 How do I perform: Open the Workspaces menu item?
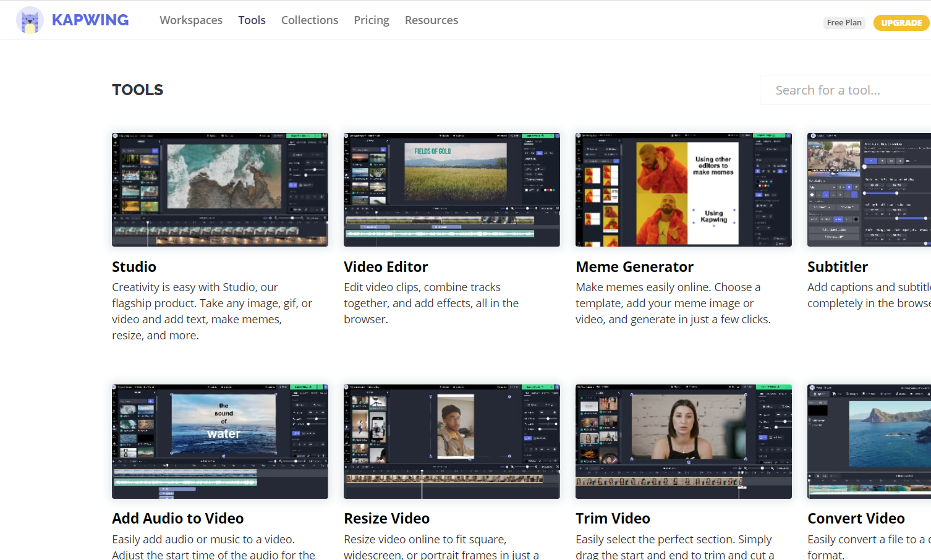pos(191,20)
